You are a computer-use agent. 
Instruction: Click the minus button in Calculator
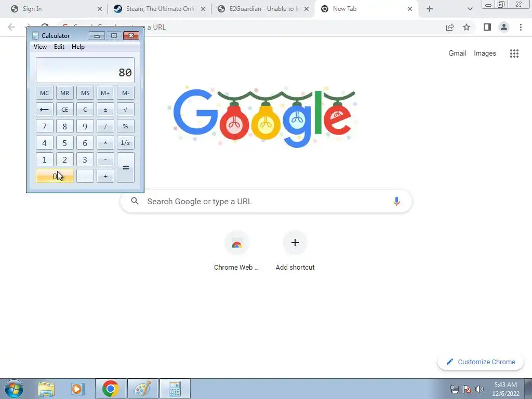[x=105, y=159]
